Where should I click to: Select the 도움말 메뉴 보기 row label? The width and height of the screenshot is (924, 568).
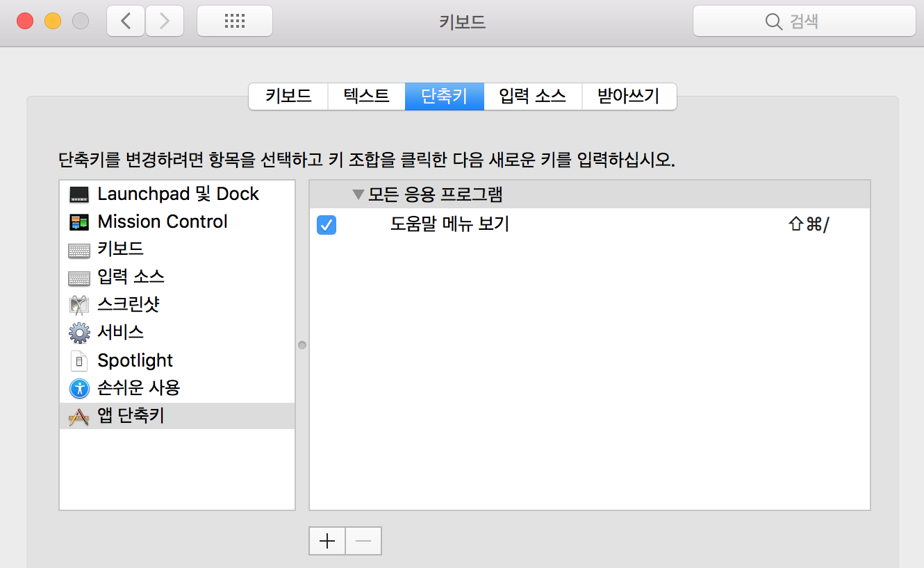tap(450, 224)
